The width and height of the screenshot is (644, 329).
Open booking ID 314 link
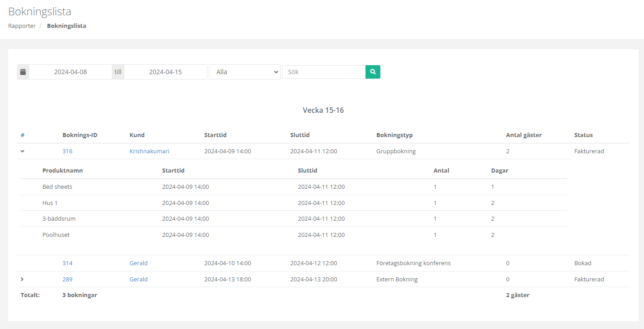[67, 263]
